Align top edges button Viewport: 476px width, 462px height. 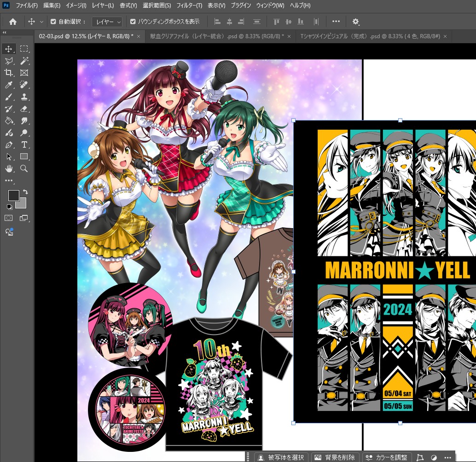pos(276,22)
